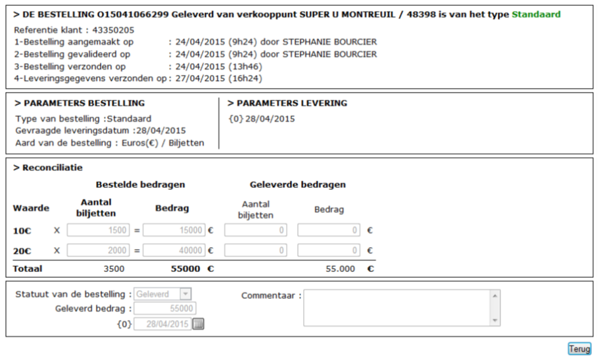This screenshot has width=601, height=364.
Task: Click the green Standaard order type text
Action: pyautogui.click(x=536, y=14)
